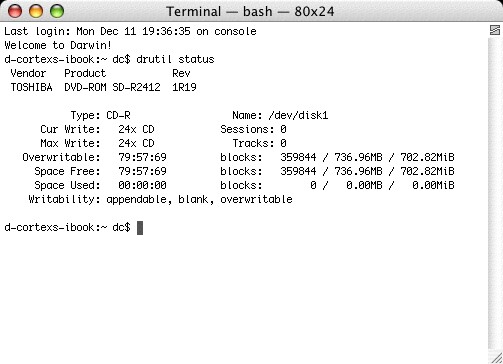Click the Space Free time 79:57:69

click(x=142, y=171)
